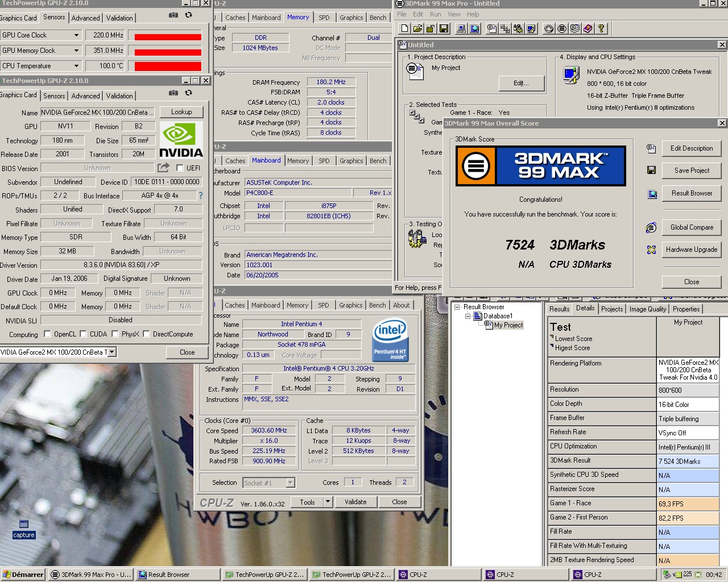Screen dimensions: 728x582
Task: Click the camera screenshot icon in GPU-Z Sensors window
Action: (x=173, y=15)
